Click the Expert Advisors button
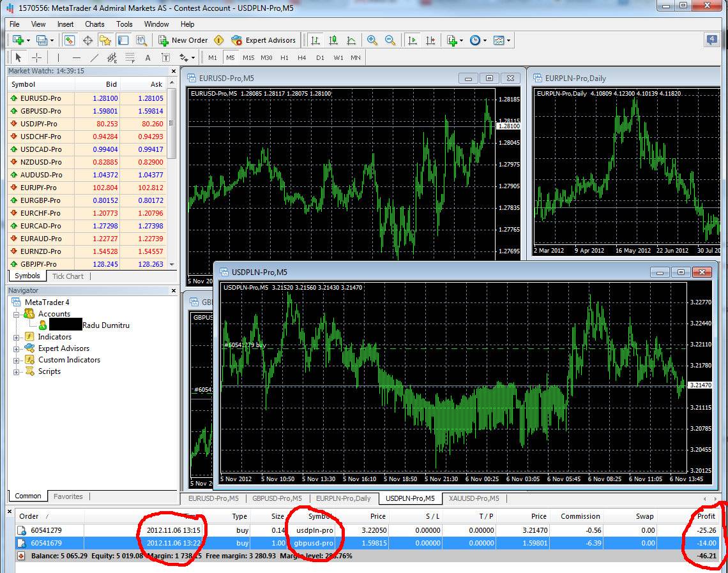Screen dimensions: 728x573 click(264, 40)
